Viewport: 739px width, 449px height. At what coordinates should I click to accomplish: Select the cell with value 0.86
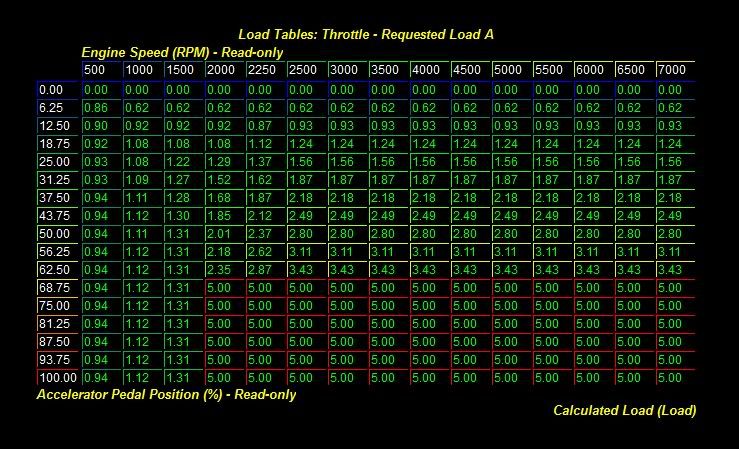click(x=101, y=107)
